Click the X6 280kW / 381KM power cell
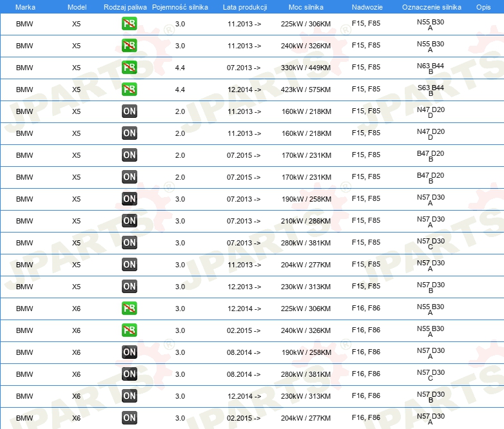Screen dimensions: 504x429 tap(305, 374)
